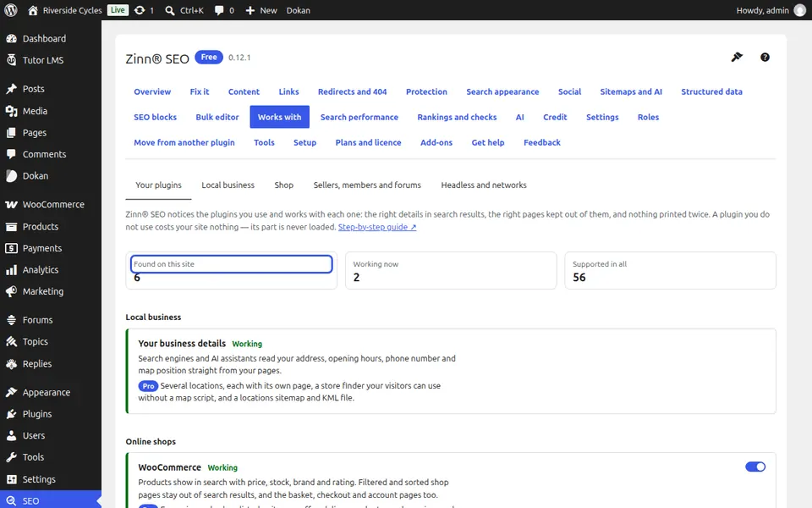Image resolution: width=812 pixels, height=508 pixels.
Task: Click the plus New icon
Action: [x=250, y=10]
